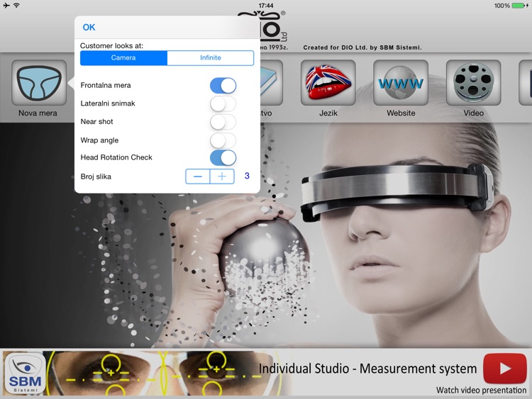Tap the Wrap angle label

[x=99, y=140]
